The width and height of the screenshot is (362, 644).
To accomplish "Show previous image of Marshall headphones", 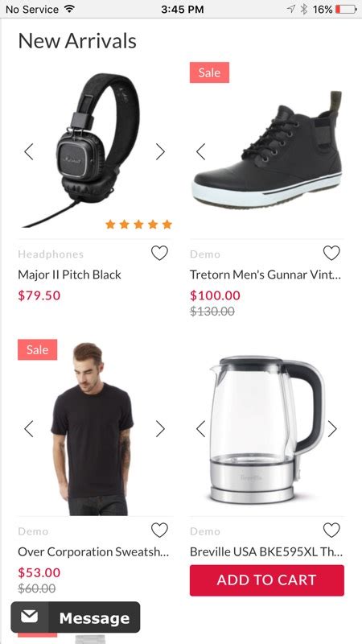I will 29,151.
